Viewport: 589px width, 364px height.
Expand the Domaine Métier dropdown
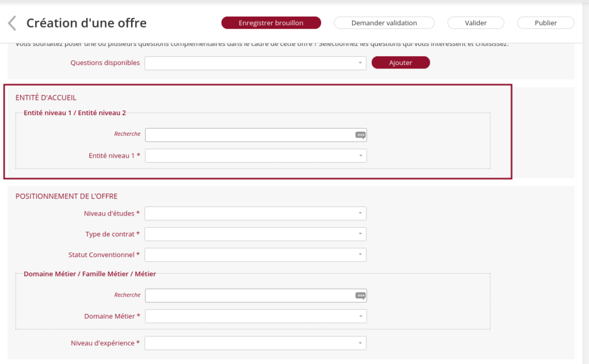click(x=255, y=316)
